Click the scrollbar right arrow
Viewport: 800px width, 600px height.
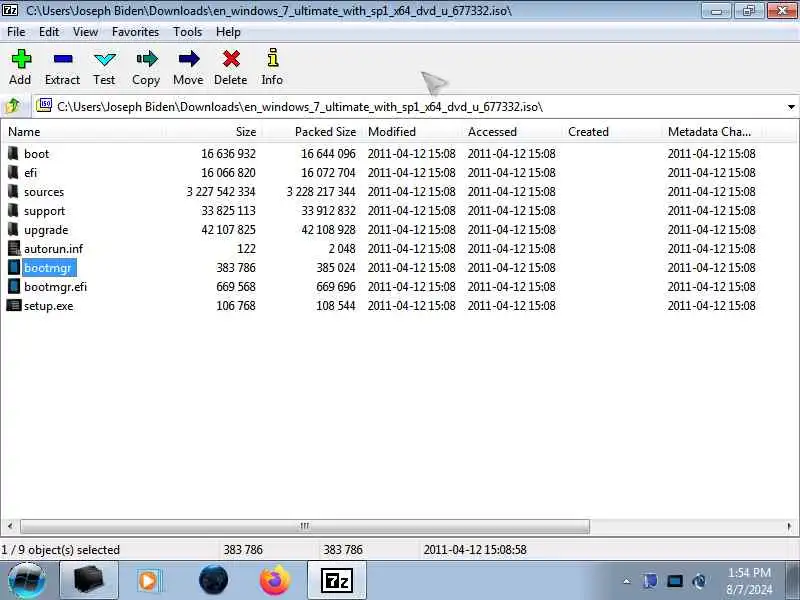pos(789,526)
